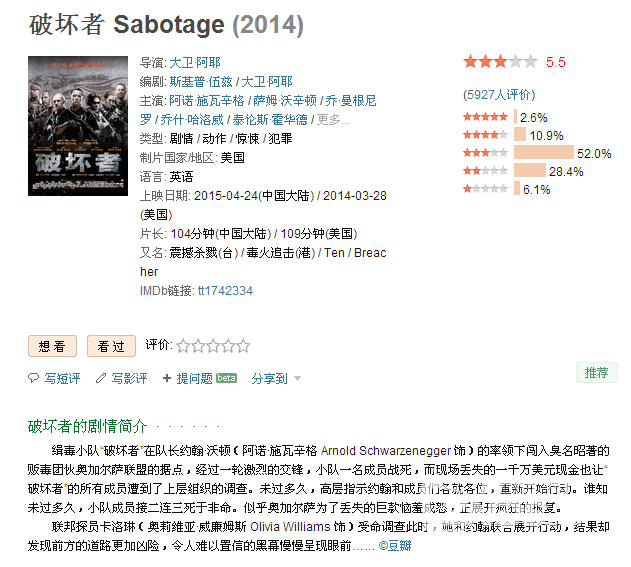This screenshot has height=567, width=631.
Task: Click the pencil icon for 写影评
Action: (101, 378)
